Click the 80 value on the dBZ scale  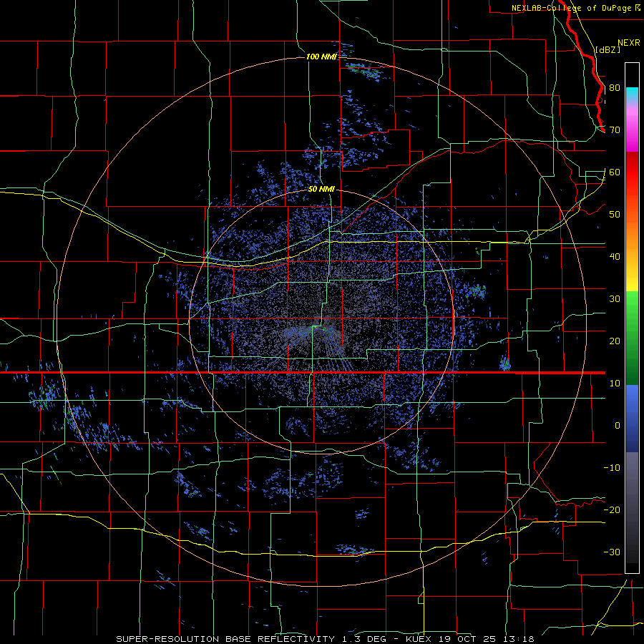click(x=615, y=88)
